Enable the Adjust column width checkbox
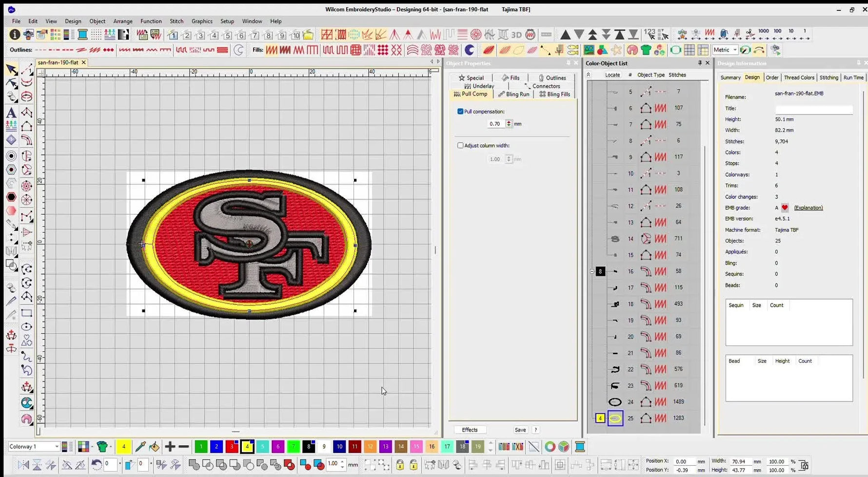 (460, 145)
